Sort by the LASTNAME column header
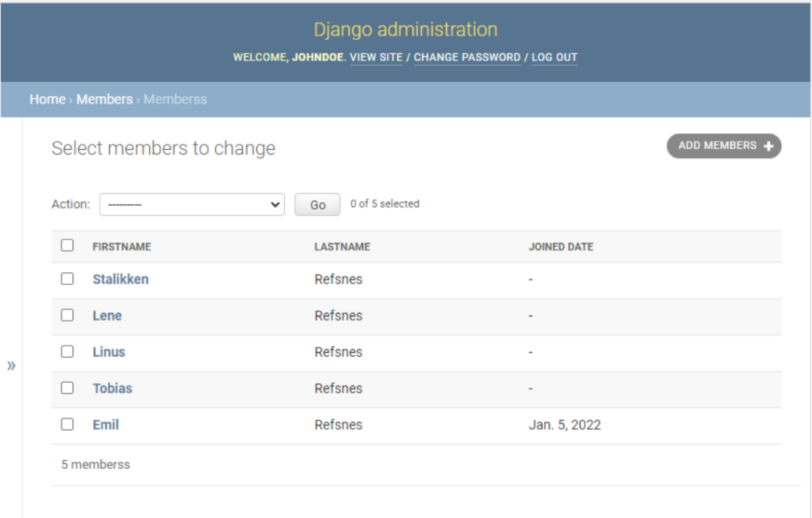The width and height of the screenshot is (812, 518). pos(342,247)
